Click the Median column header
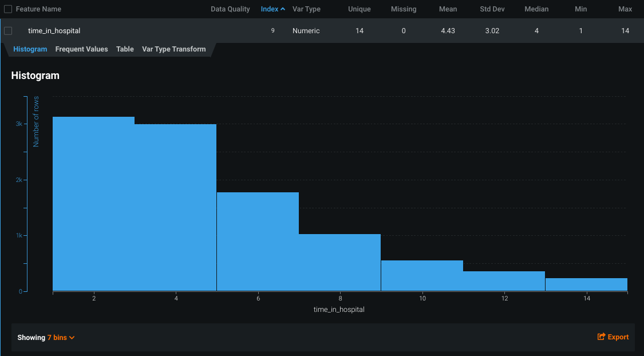 [x=536, y=9]
